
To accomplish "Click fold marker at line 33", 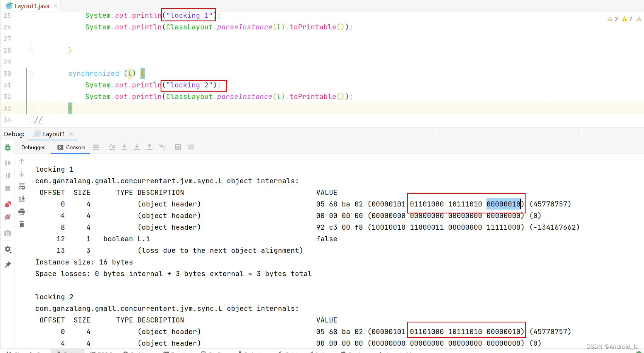I will click(x=31, y=108).
